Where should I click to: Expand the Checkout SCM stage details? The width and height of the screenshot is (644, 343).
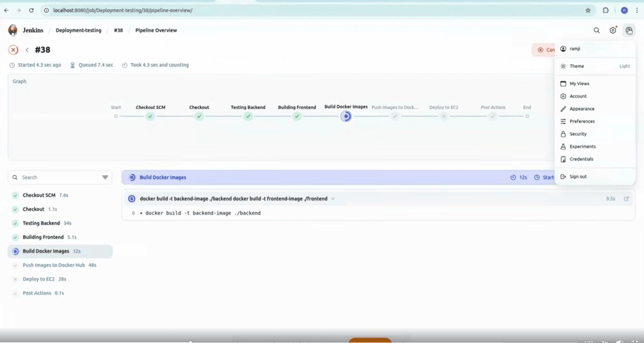click(x=39, y=195)
